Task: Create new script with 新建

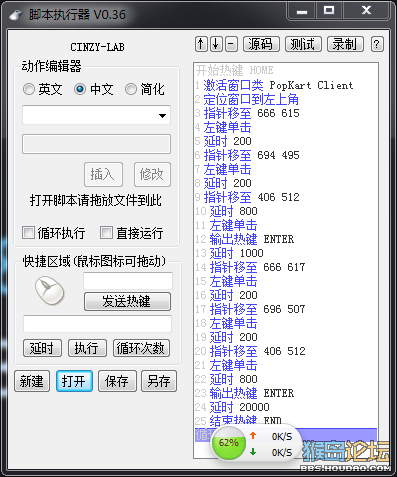Action: [32, 381]
